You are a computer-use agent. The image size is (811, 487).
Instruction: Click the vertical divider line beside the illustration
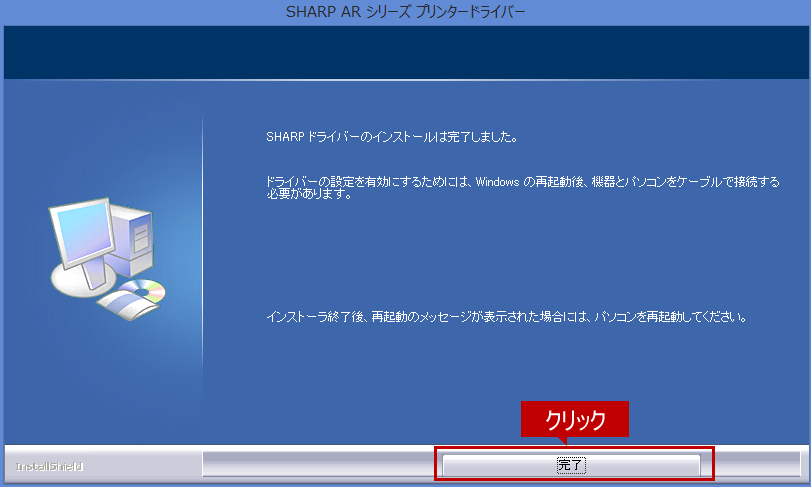(203, 250)
